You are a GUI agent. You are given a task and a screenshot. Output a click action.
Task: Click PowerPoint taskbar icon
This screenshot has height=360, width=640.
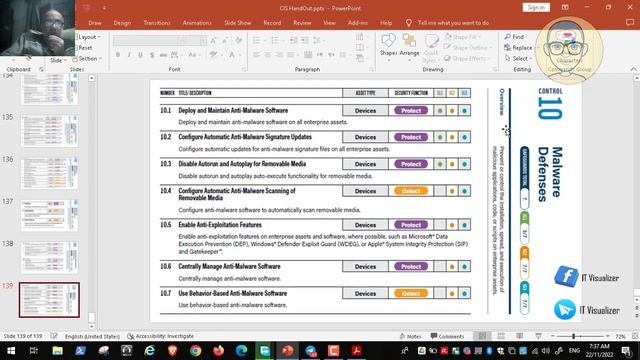(288, 351)
